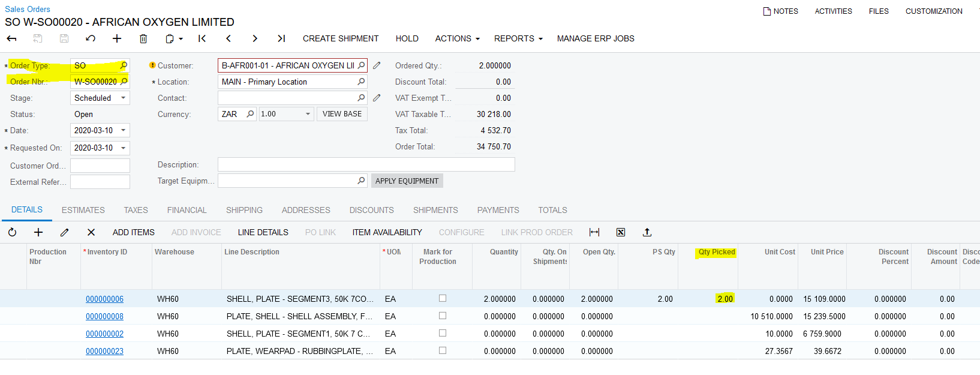Toggle Mark for Production for item 000000006
This screenshot has height=375, width=980.
click(443, 298)
